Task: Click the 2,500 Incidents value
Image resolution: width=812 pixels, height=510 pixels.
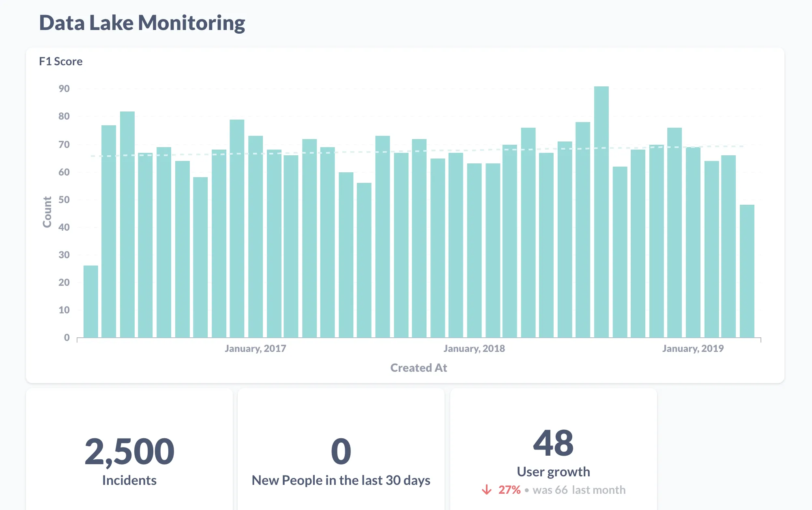Action: pos(129,451)
